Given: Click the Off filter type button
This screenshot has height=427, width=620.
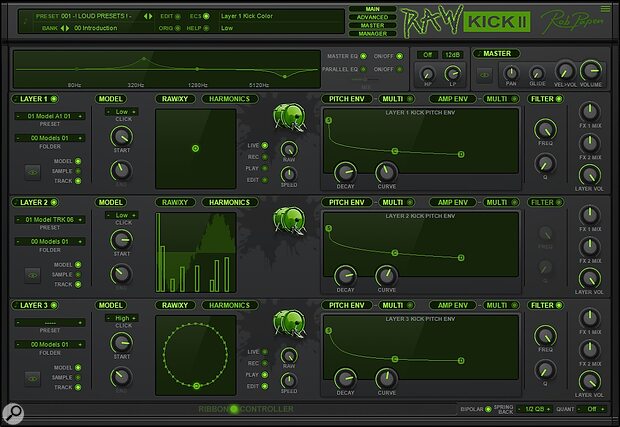Looking at the screenshot, I should [427, 55].
